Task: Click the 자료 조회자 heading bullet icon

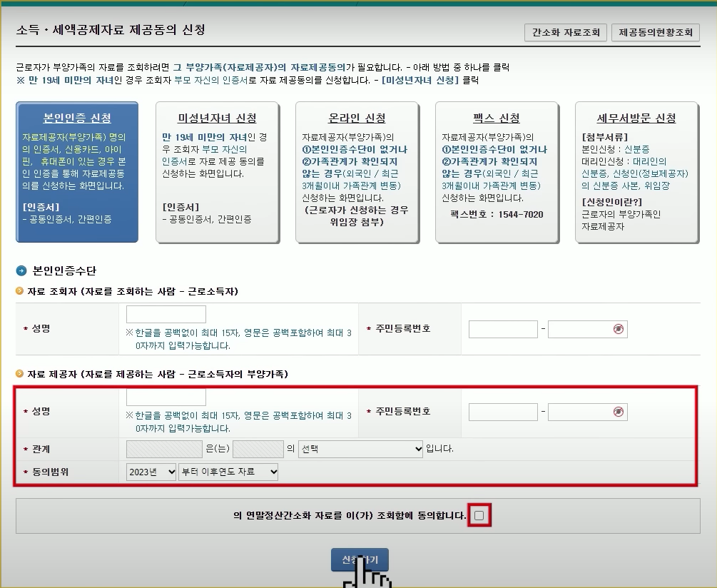Action: coord(20,291)
